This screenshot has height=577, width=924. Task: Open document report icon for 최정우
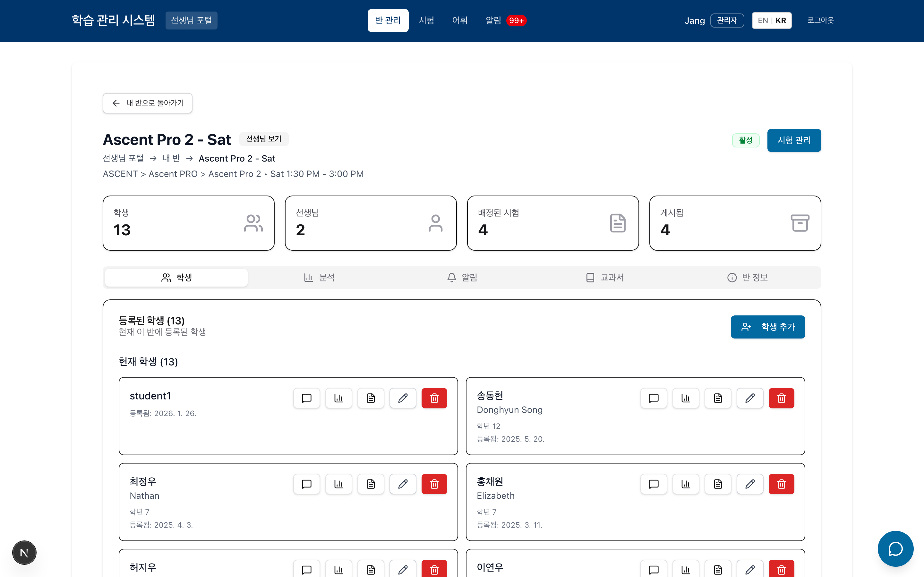click(370, 484)
